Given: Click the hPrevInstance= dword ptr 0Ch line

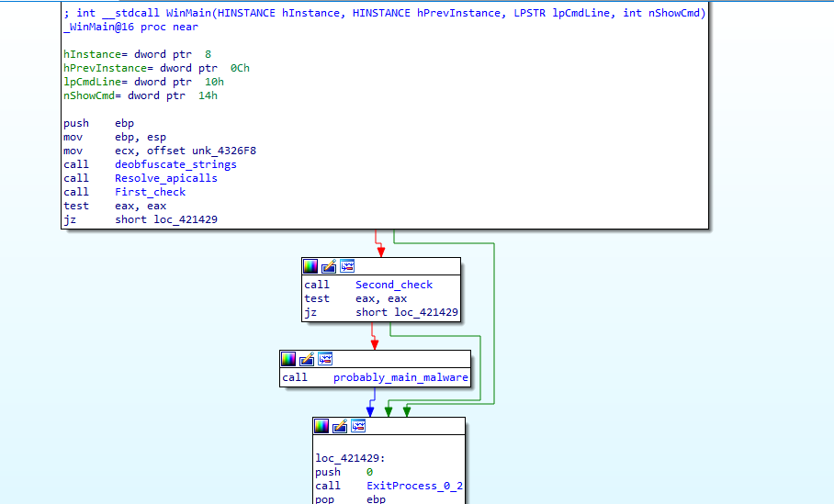Looking at the screenshot, I should point(156,68).
